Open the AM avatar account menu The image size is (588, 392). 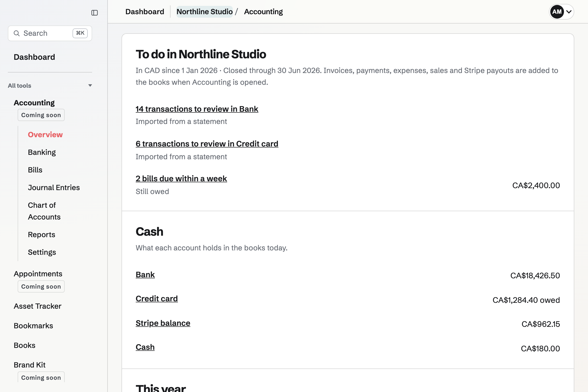click(x=557, y=12)
